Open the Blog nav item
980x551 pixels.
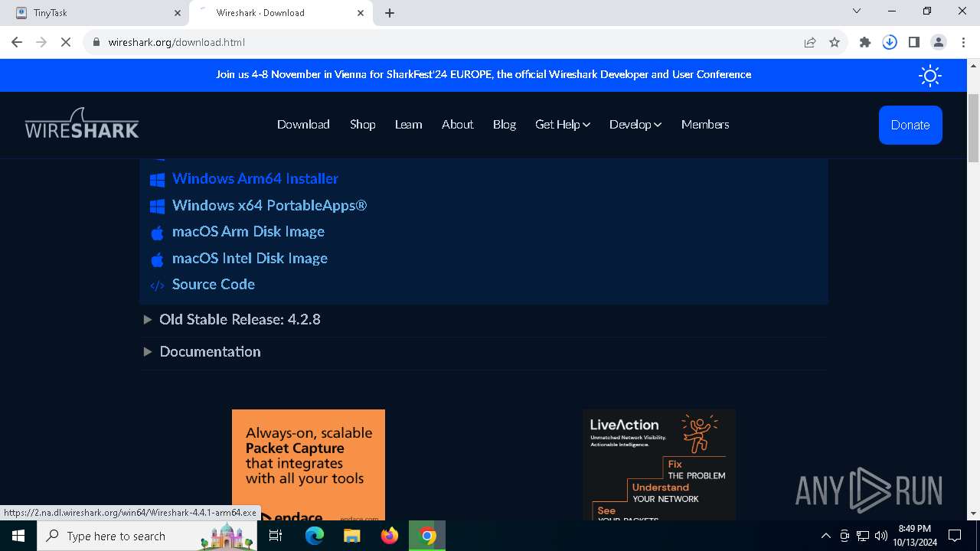(x=505, y=124)
